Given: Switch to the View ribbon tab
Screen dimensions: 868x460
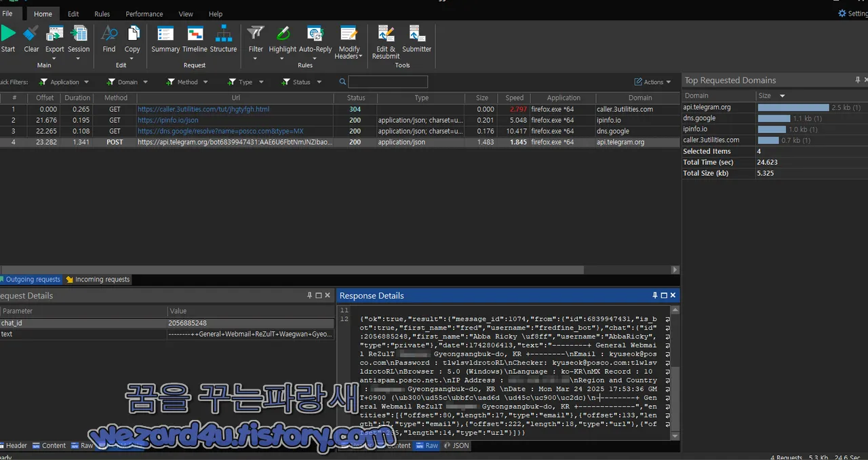Looking at the screenshot, I should pos(186,14).
